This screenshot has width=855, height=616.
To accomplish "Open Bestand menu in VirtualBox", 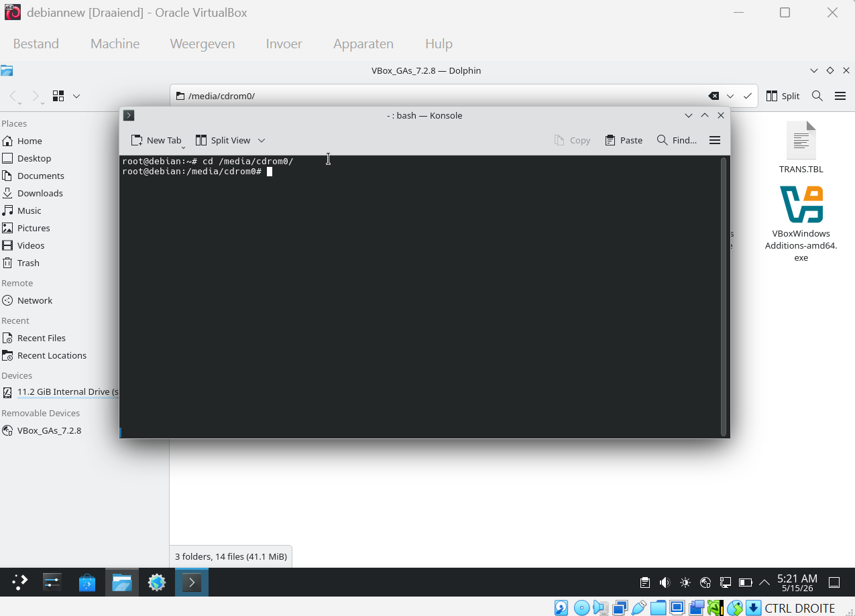I will point(36,44).
